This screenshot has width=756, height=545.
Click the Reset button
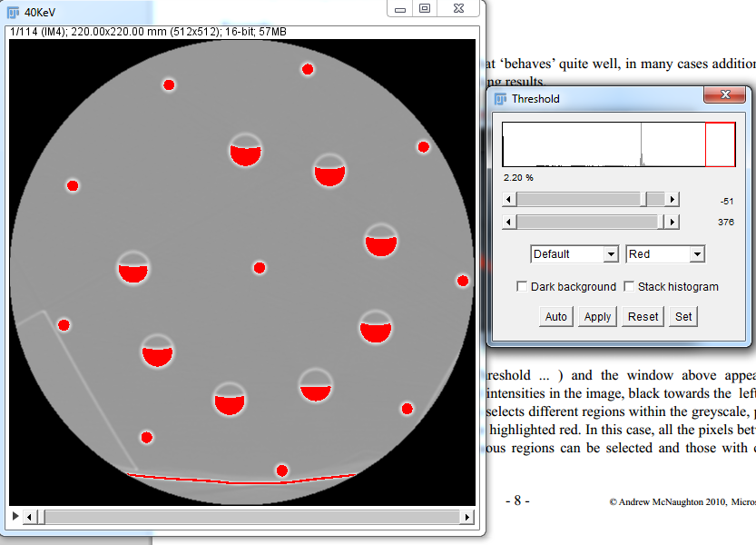pos(643,317)
